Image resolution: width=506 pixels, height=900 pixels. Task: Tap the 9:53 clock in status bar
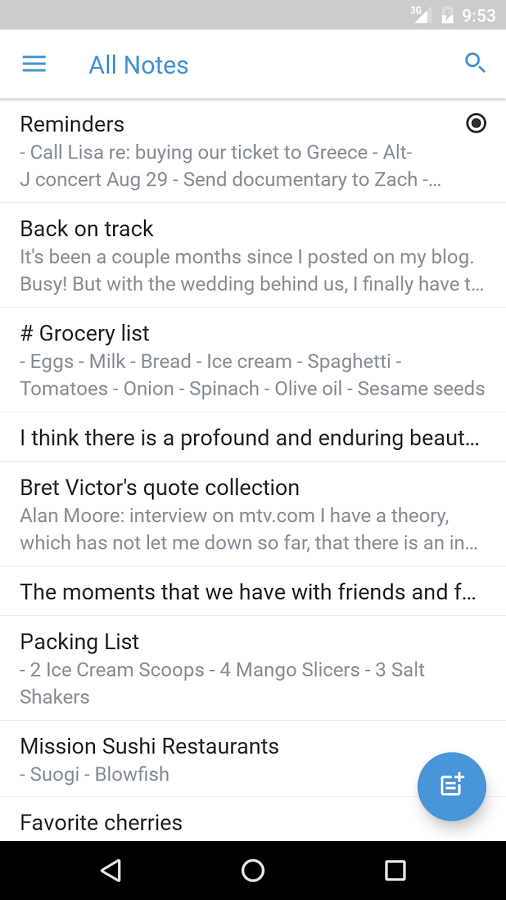click(x=478, y=15)
